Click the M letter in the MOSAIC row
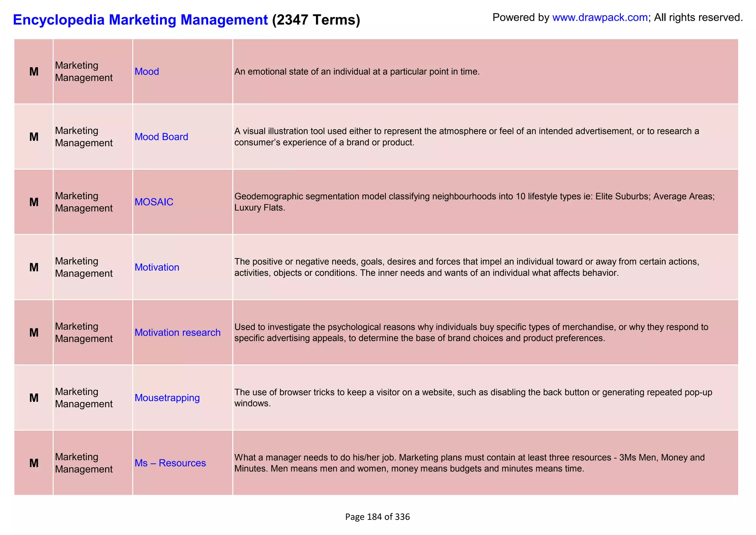Screen dimensions: 756x535 (x=34, y=202)
